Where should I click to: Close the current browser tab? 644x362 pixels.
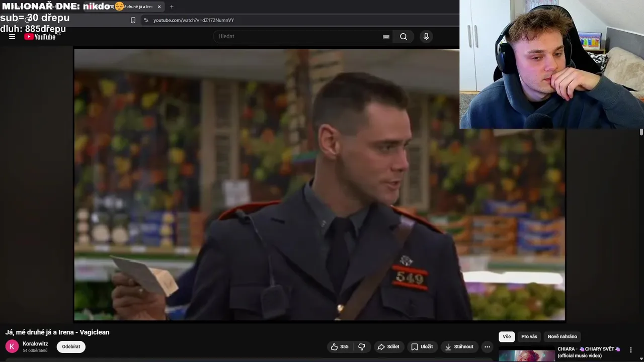tap(159, 7)
